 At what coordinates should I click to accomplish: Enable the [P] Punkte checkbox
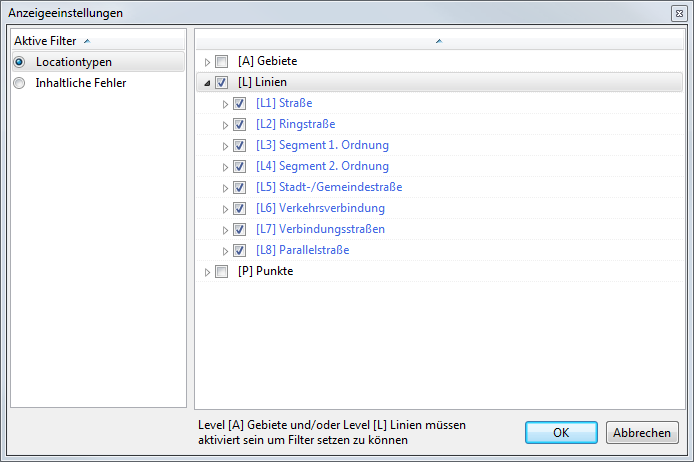(222, 272)
